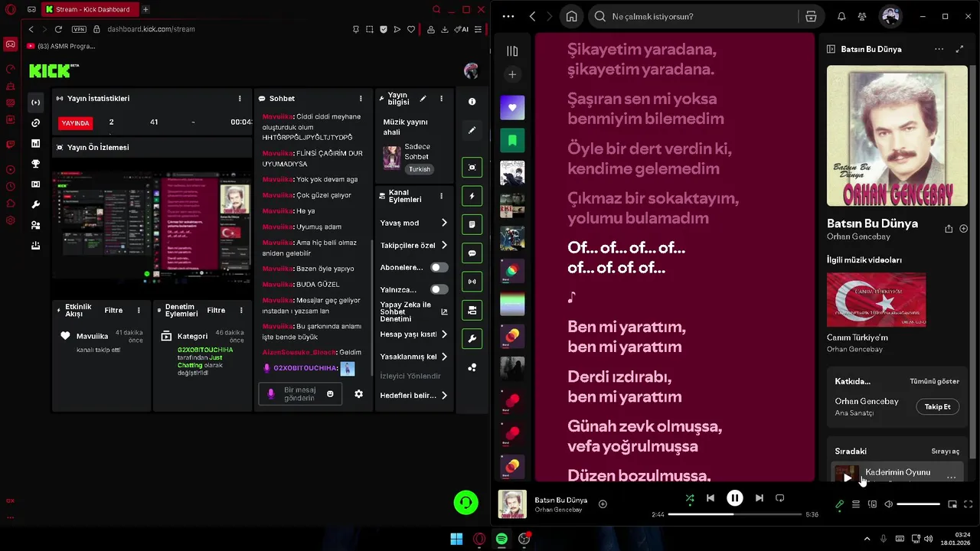Mute Spotify volume speaker icon
The height and width of the screenshot is (551, 980).
tap(888, 504)
